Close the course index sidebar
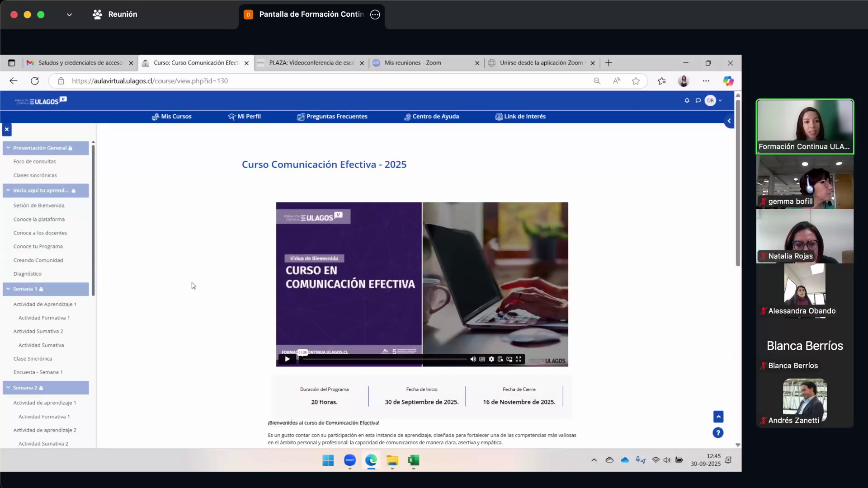Screen dimensions: 868x488 tap(7, 130)
